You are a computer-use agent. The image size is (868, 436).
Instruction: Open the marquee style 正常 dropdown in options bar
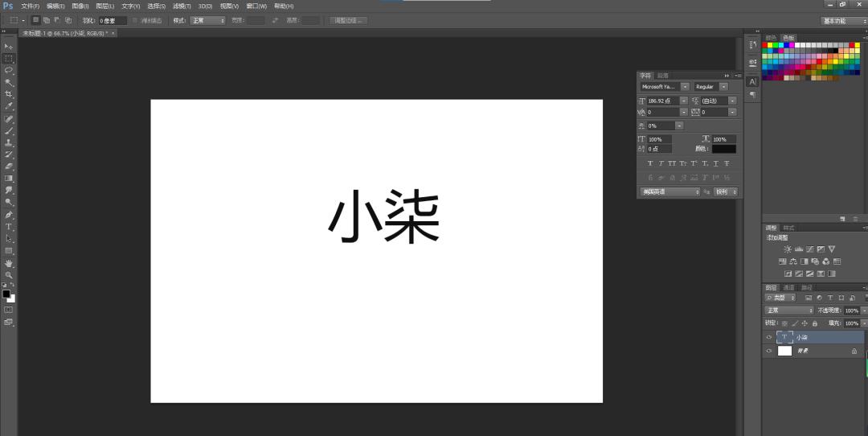click(x=207, y=20)
